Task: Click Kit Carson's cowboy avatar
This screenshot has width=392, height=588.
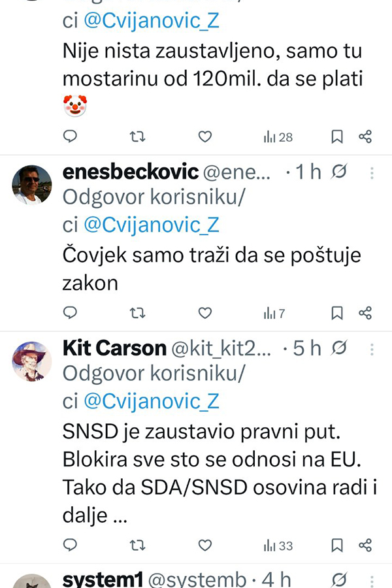Action: tap(32, 361)
